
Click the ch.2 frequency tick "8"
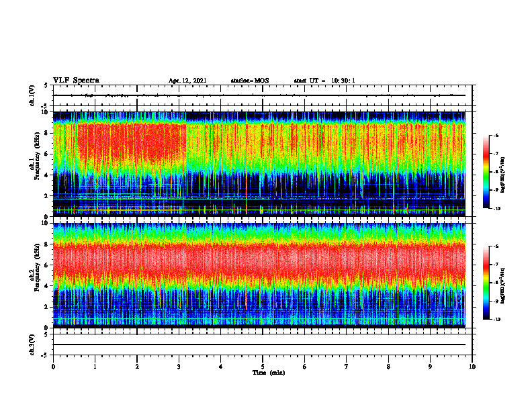click(x=47, y=244)
